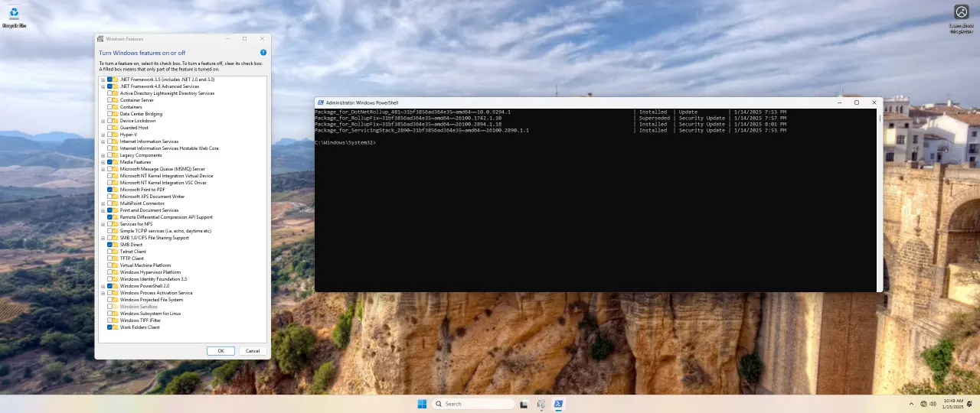Image resolution: width=980 pixels, height=413 pixels.
Task: Expand the Hyper-V feature node
Action: pyautogui.click(x=103, y=135)
